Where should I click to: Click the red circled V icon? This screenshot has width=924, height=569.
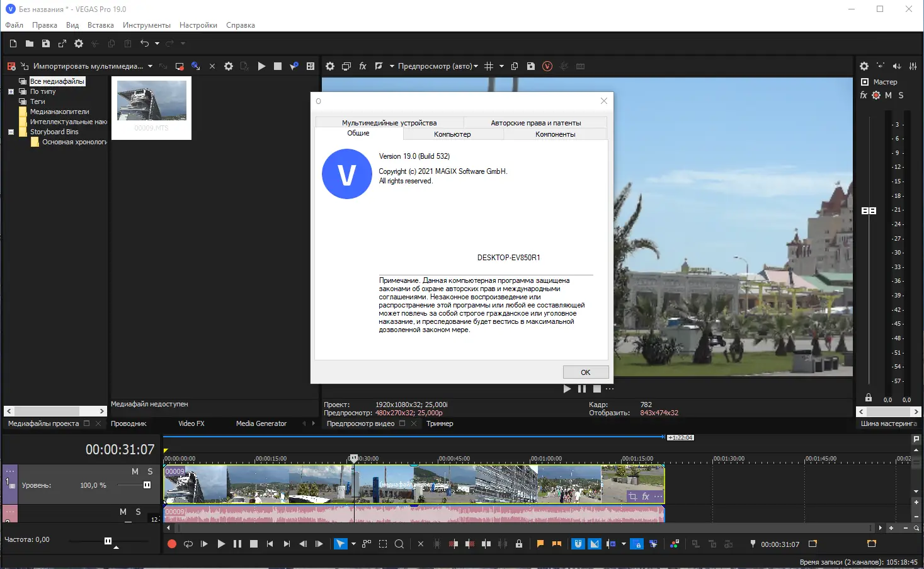tap(547, 66)
